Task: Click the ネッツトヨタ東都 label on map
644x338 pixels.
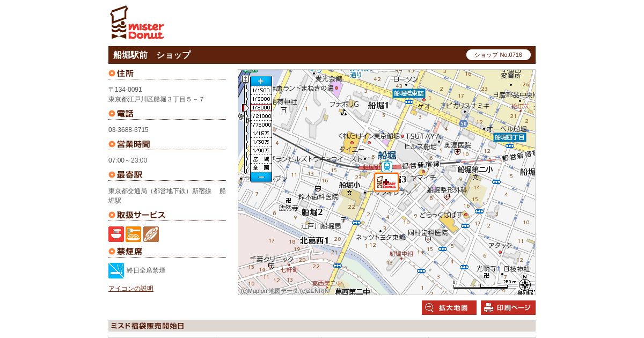Action: pos(380,237)
